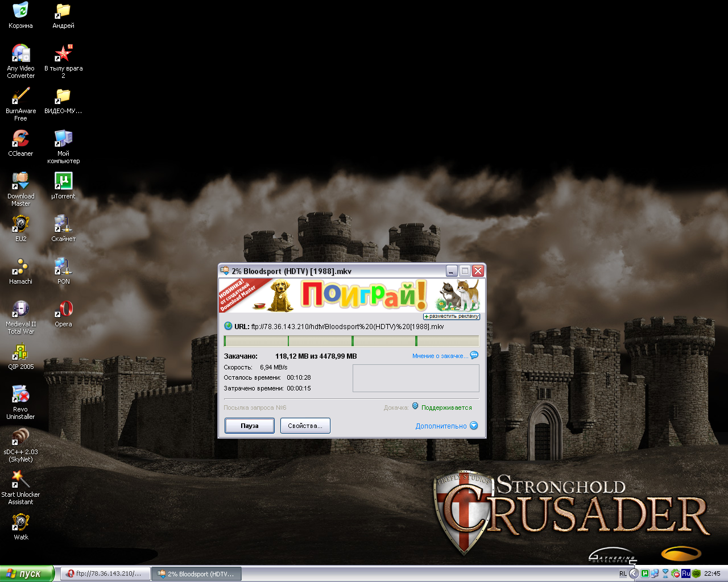Open the пуск Start menu
Viewport: 728px width, 582px height.
click(27, 574)
